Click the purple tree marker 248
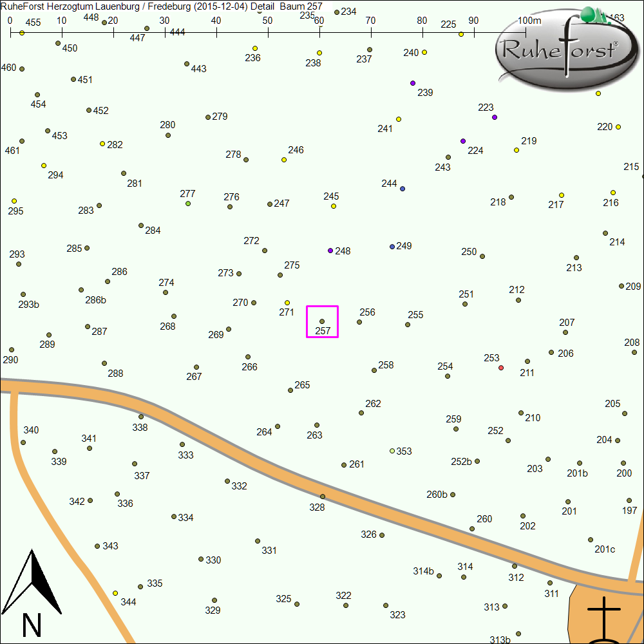This screenshot has width=644, height=644. [x=330, y=251]
